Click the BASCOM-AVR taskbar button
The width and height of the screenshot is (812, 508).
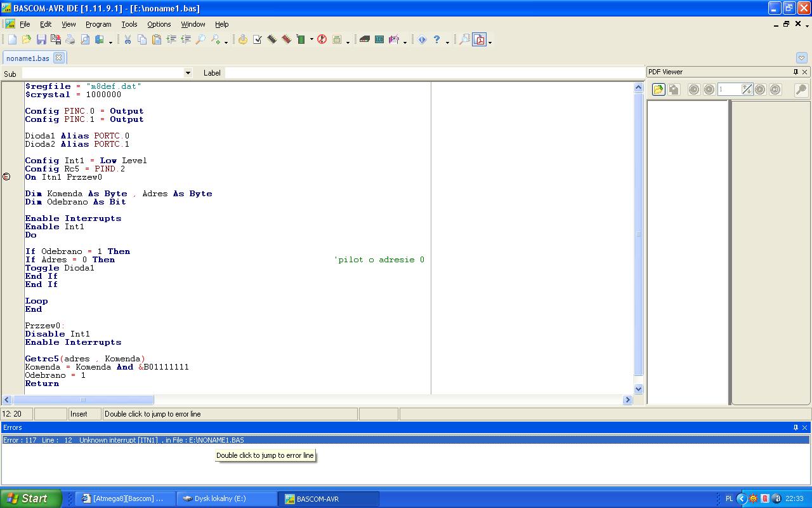point(329,498)
